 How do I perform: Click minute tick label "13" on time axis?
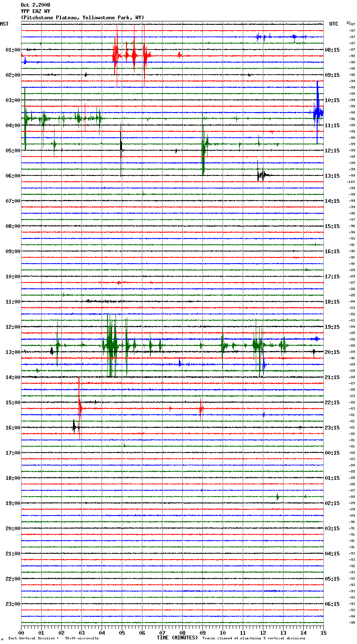pos(283,632)
